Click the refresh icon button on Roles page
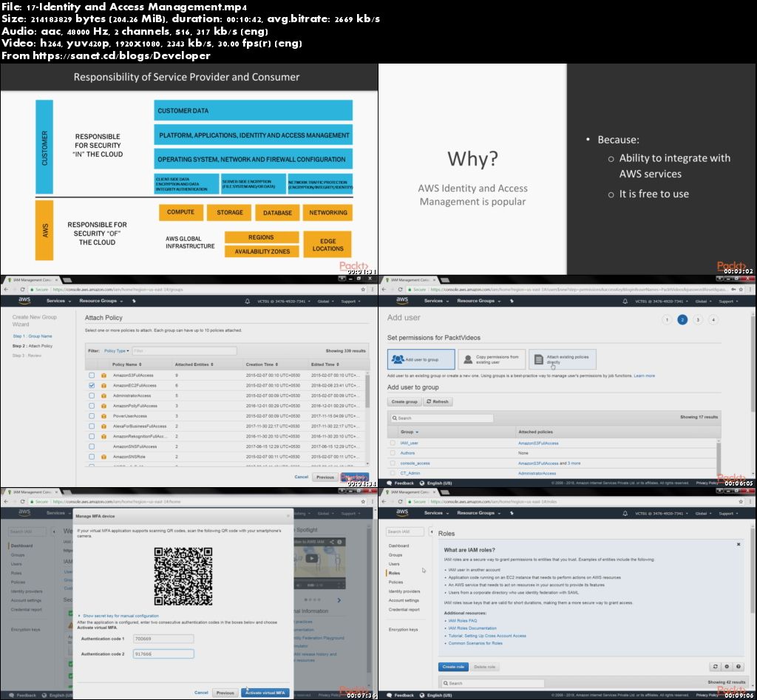 point(715,667)
